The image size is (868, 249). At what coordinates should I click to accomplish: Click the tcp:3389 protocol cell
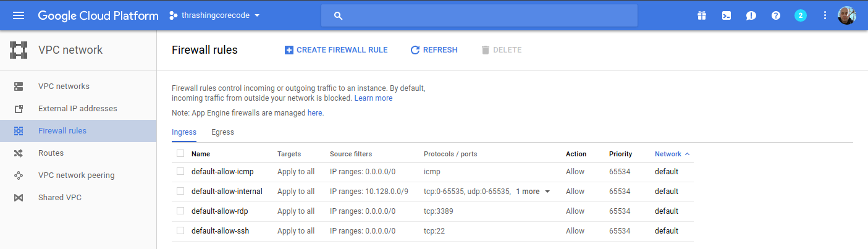pyautogui.click(x=438, y=211)
